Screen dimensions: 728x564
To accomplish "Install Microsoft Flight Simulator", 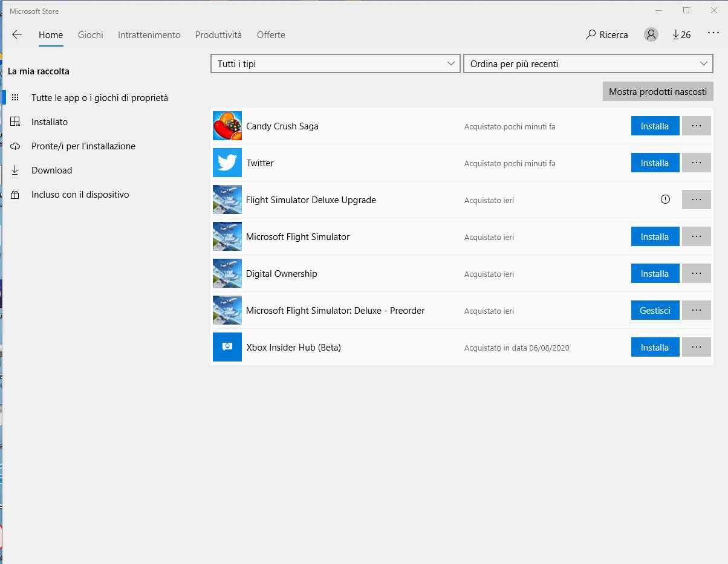I will 655,237.
